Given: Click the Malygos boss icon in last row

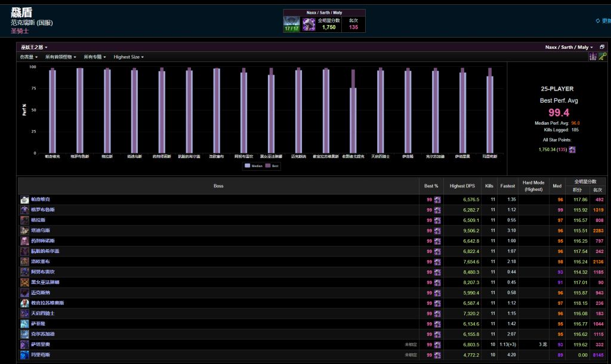Looking at the screenshot, I should pyautogui.click(x=24, y=355).
